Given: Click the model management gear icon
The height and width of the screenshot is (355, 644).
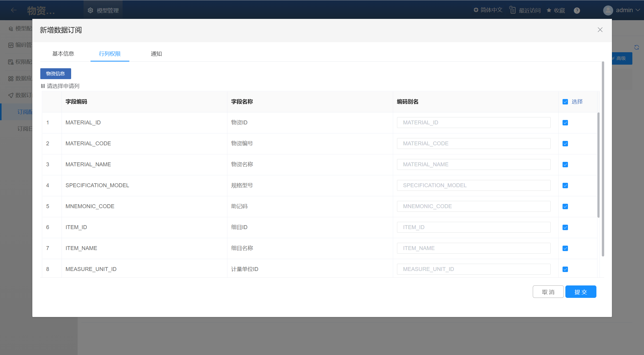Looking at the screenshot, I should (x=90, y=10).
